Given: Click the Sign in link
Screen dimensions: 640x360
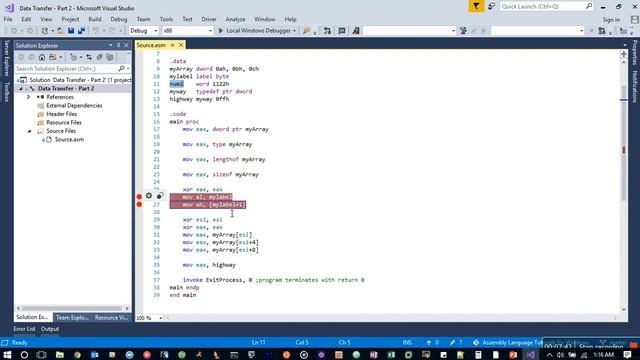Looking at the screenshot, I should pyautogui.click(x=611, y=20).
